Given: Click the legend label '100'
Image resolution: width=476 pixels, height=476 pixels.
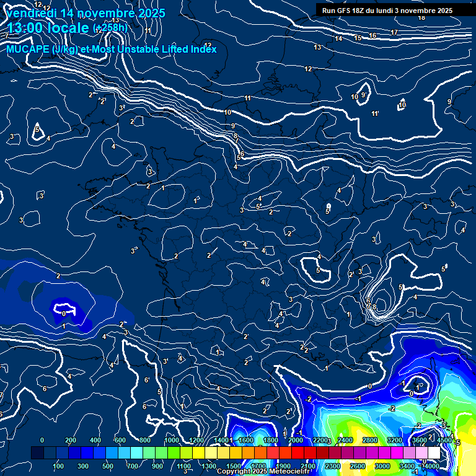Looking at the screenshot, I should pos(58,466).
